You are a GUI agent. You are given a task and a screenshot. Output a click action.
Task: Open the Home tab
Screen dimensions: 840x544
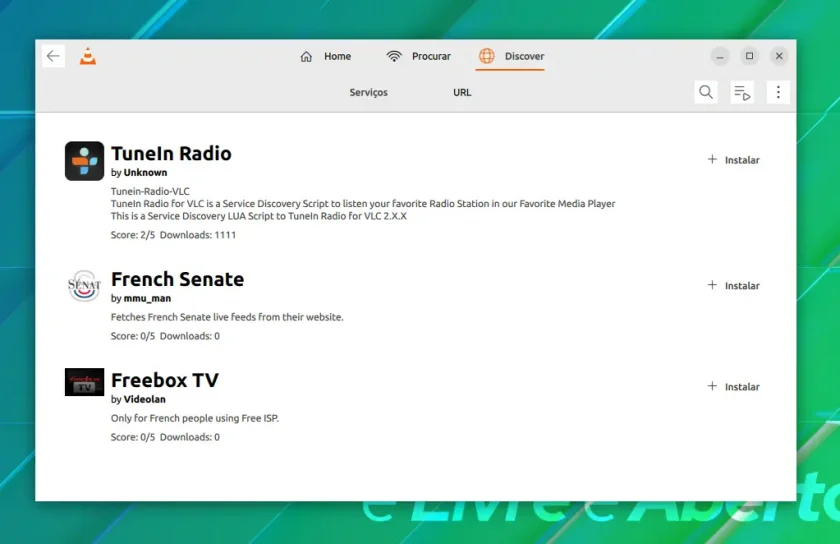click(325, 56)
